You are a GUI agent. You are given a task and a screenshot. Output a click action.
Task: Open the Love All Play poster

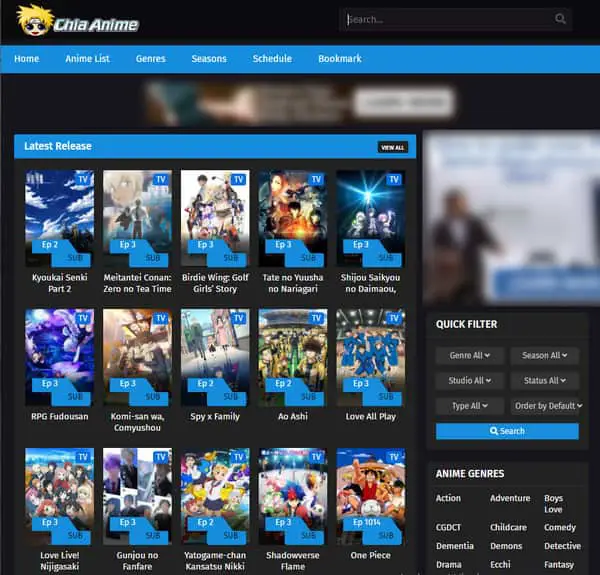[x=370, y=357]
